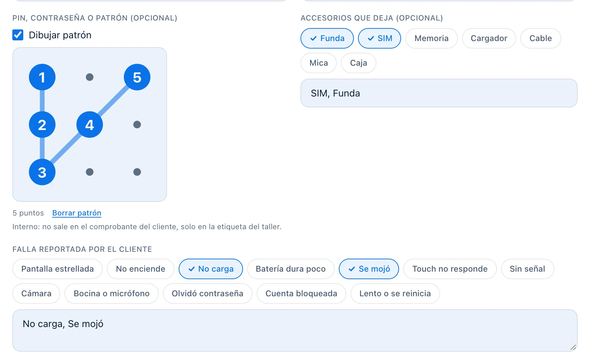
Task: Select the unused top-middle pattern dot
Action: [x=90, y=77]
